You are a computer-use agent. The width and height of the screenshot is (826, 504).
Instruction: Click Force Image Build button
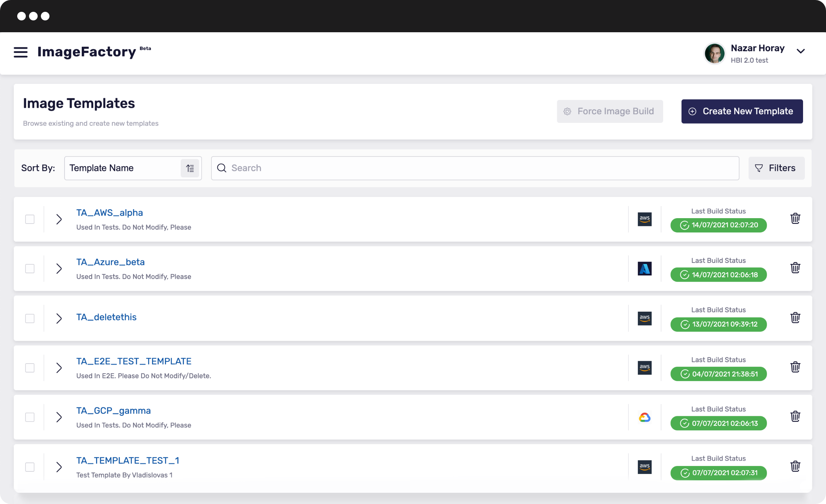coord(610,111)
